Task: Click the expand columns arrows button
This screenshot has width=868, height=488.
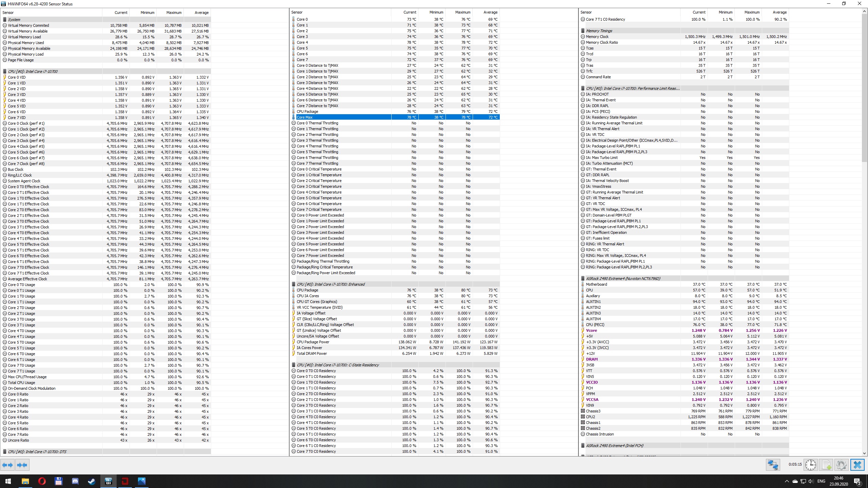Action: 7,465
